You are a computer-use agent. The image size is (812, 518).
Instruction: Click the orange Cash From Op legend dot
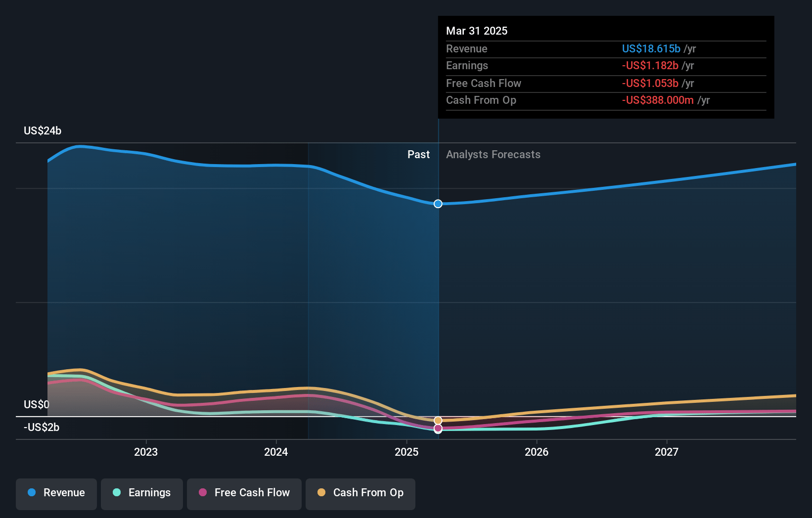click(x=321, y=492)
